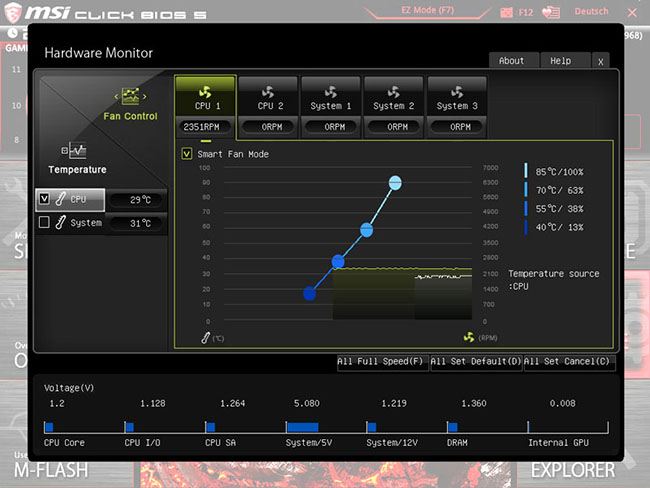This screenshot has width=650, height=488.
Task: Select the System 3 fan tab
Action: [457, 96]
